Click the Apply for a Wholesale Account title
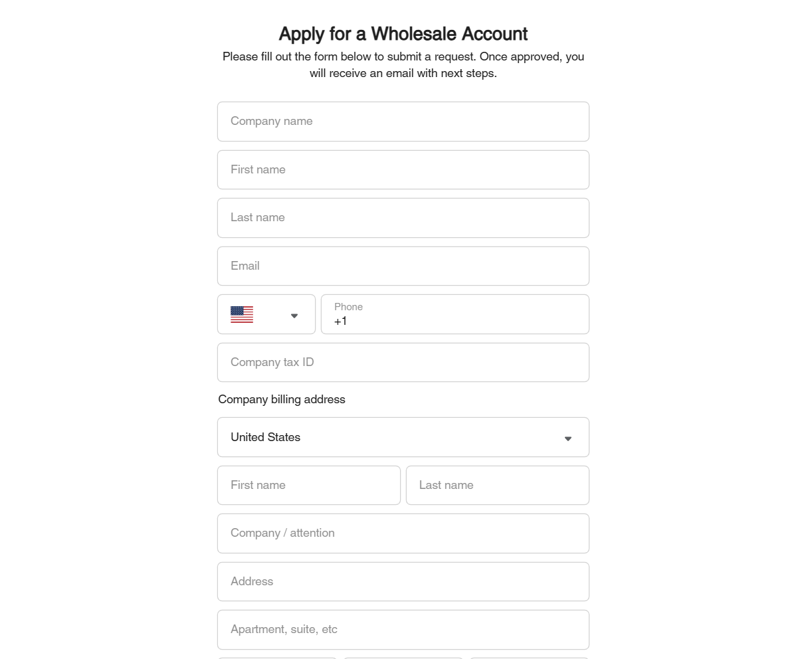 (403, 33)
